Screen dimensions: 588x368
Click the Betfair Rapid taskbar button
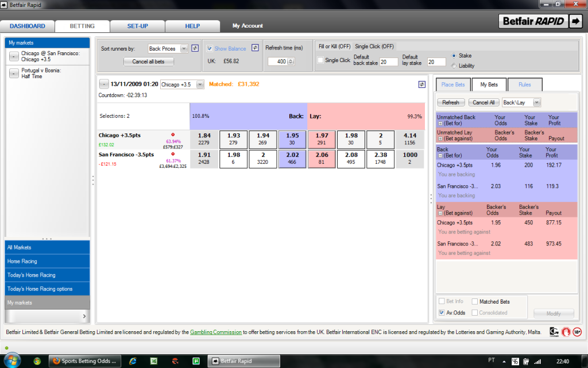pos(243,361)
